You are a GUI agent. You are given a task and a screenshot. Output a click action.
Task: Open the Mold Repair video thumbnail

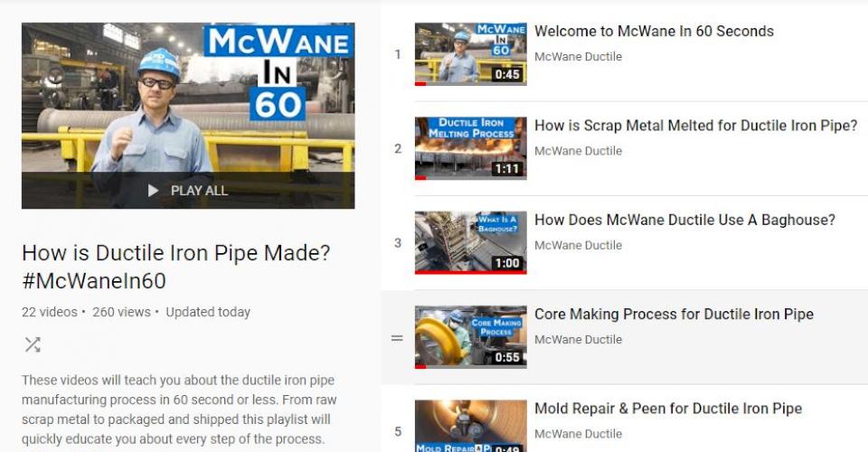[x=470, y=426]
